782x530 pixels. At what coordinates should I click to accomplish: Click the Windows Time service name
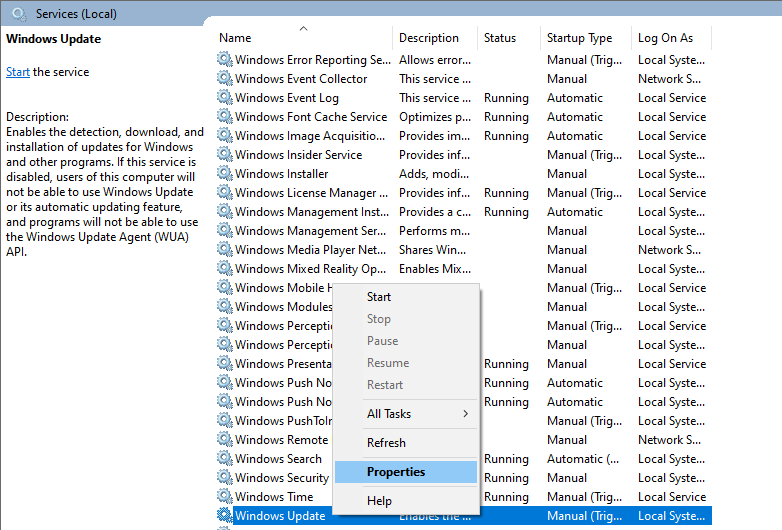tap(274, 497)
